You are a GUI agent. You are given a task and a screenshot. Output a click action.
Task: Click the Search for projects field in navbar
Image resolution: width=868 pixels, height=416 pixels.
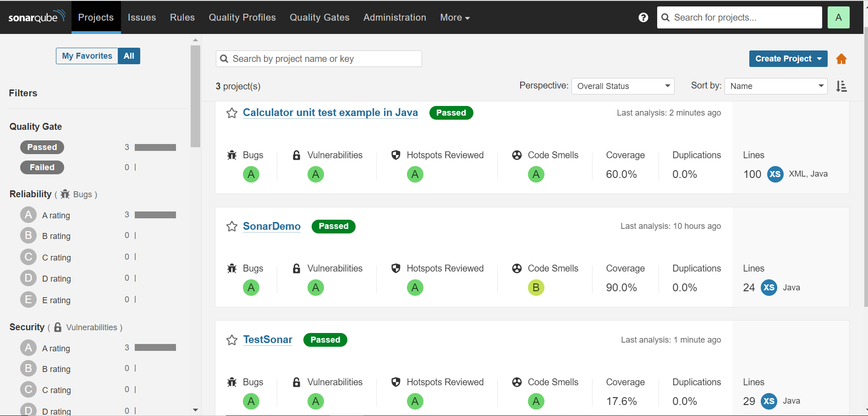click(x=739, y=17)
